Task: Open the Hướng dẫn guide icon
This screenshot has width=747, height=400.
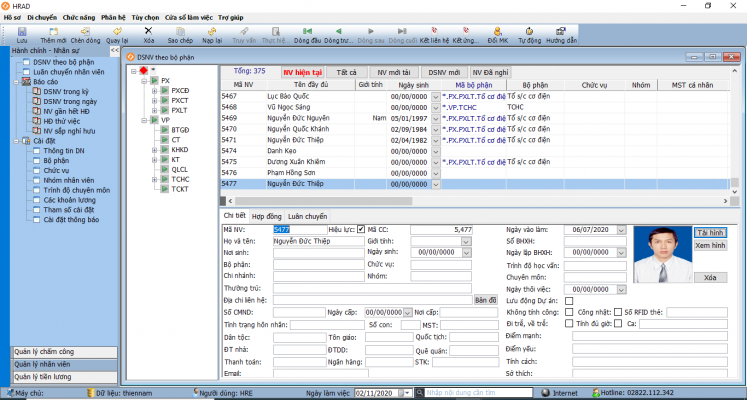Action: tap(561, 31)
